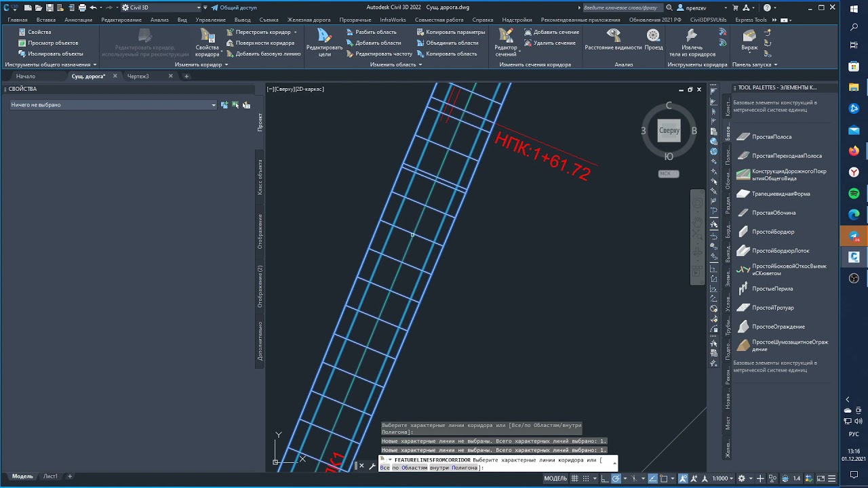Select Изолировать объекты tool
Image resolution: width=868 pixels, height=488 pixels.
click(50, 54)
